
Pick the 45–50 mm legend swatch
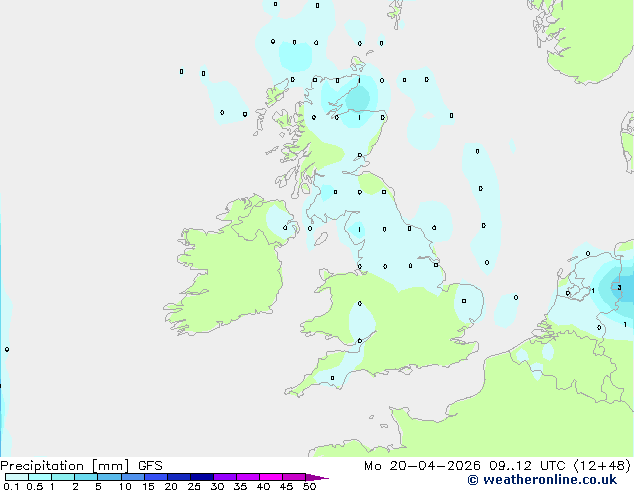click(294, 477)
